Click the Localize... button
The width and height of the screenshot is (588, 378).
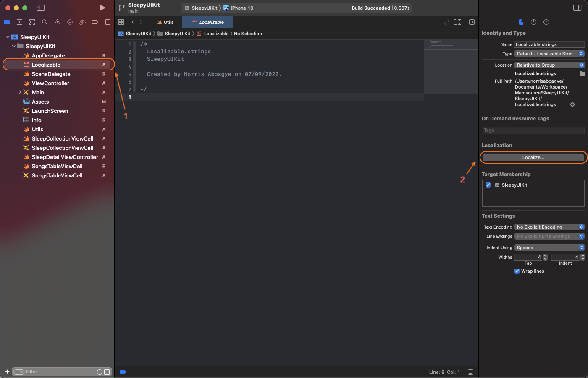tap(533, 158)
